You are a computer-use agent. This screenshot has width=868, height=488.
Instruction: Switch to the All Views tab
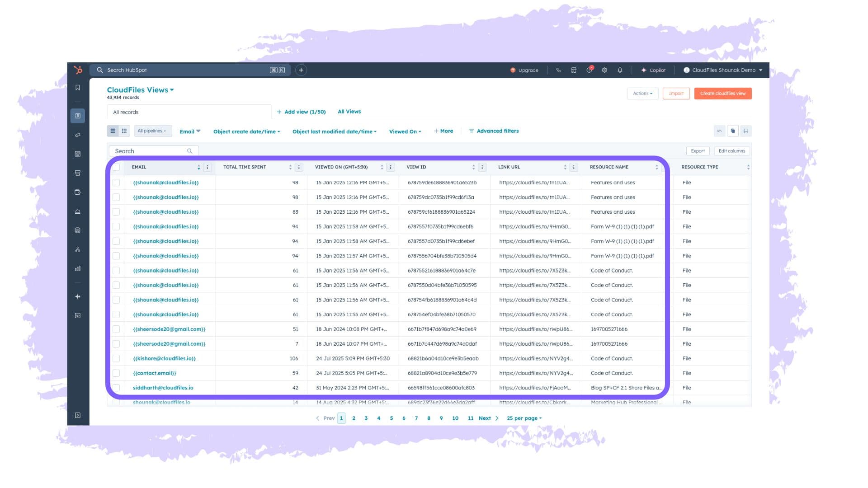pyautogui.click(x=349, y=112)
